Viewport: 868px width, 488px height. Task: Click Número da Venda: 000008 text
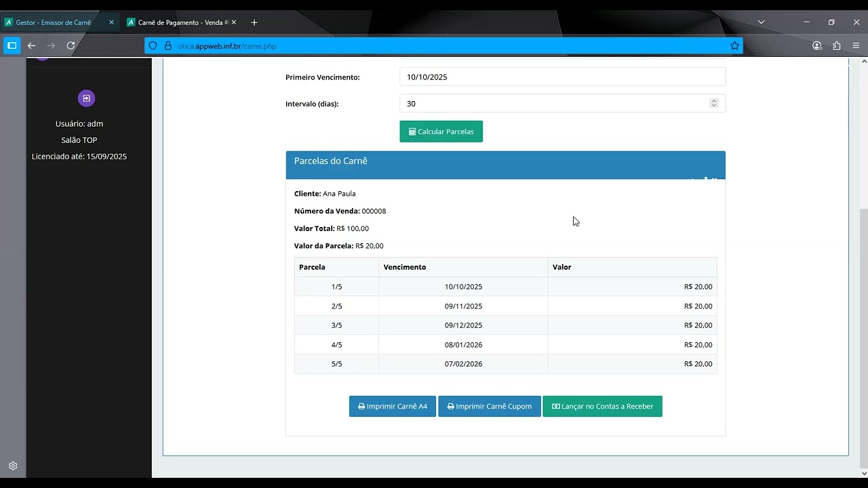pyautogui.click(x=340, y=211)
